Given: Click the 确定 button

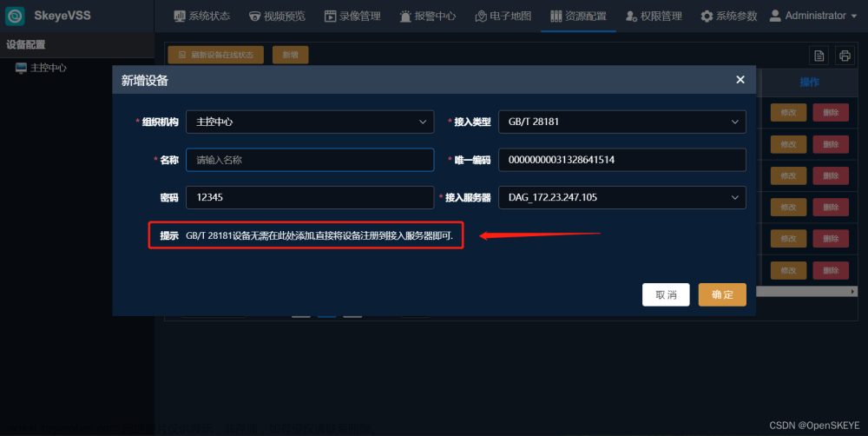Looking at the screenshot, I should (722, 294).
